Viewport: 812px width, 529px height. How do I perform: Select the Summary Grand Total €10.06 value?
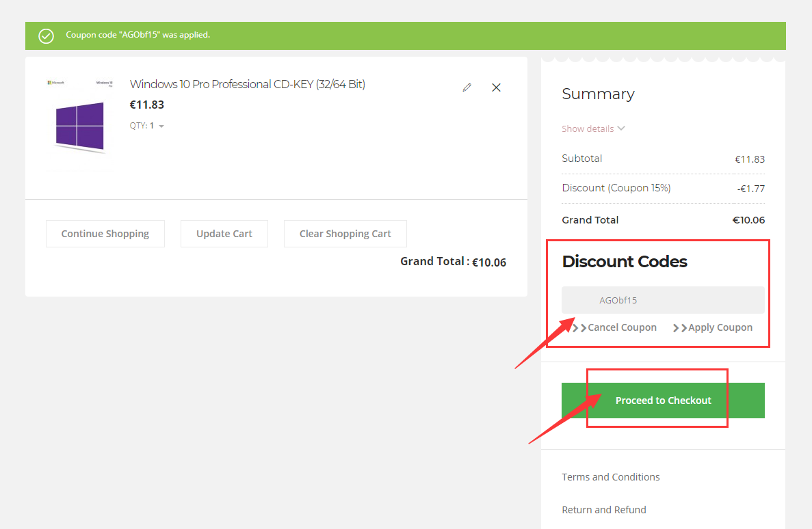tap(748, 220)
